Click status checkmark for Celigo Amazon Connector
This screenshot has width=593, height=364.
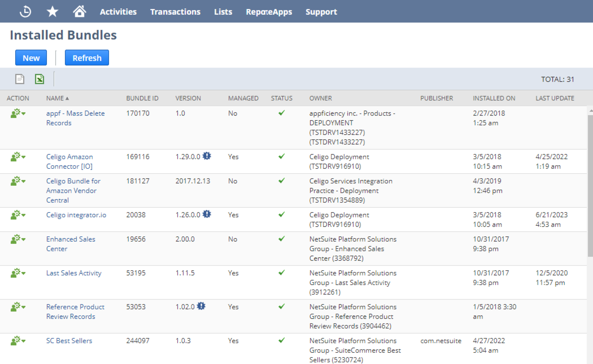click(282, 156)
